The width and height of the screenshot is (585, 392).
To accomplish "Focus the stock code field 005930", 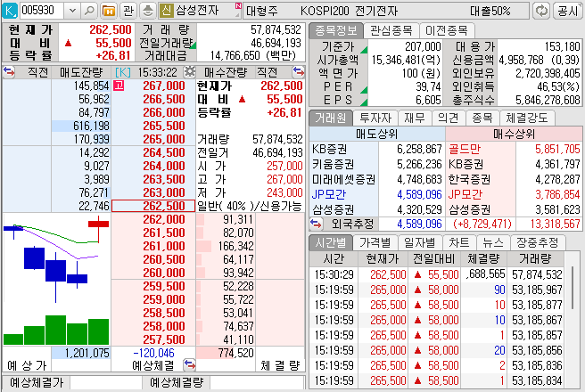I will coord(41,11).
